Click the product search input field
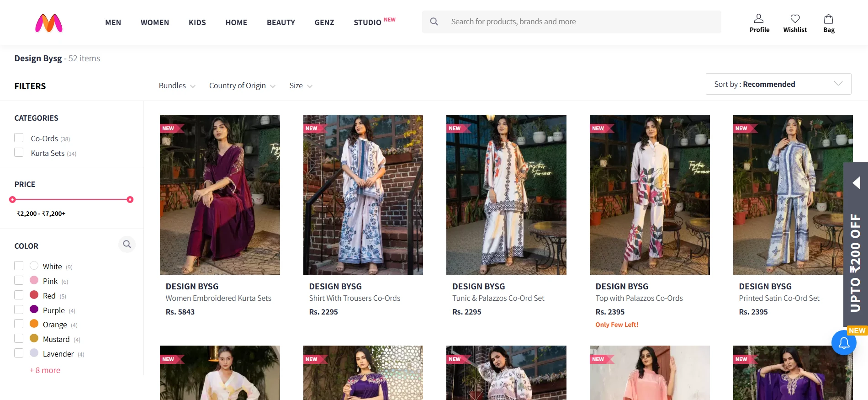 click(580, 21)
